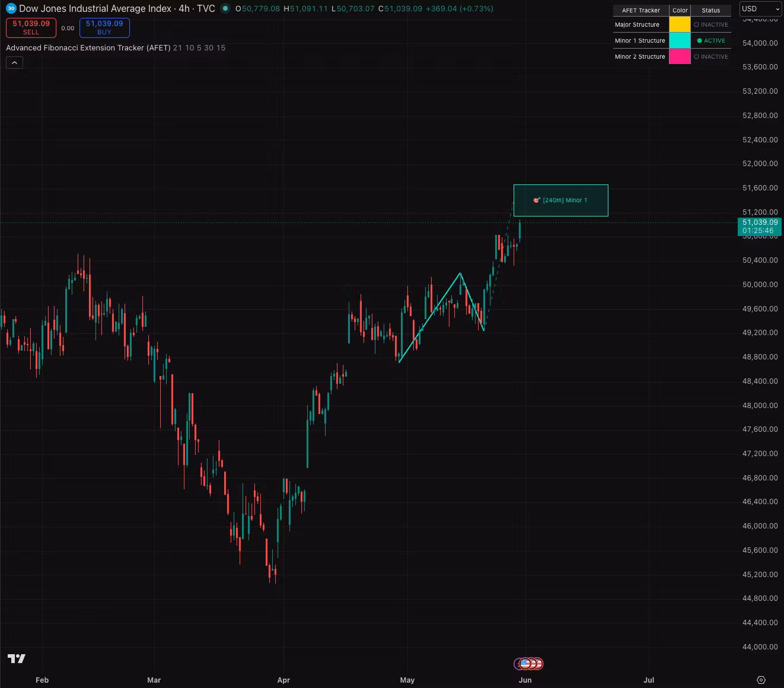The height and width of the screenshot is (688, 784).
Task: Click the "Status" column header
Action: (711, 10)
